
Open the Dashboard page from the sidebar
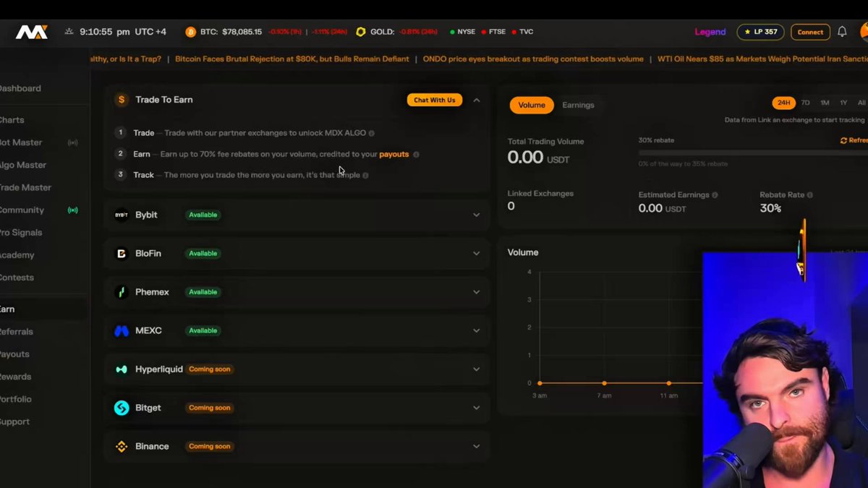pos(20,88)
